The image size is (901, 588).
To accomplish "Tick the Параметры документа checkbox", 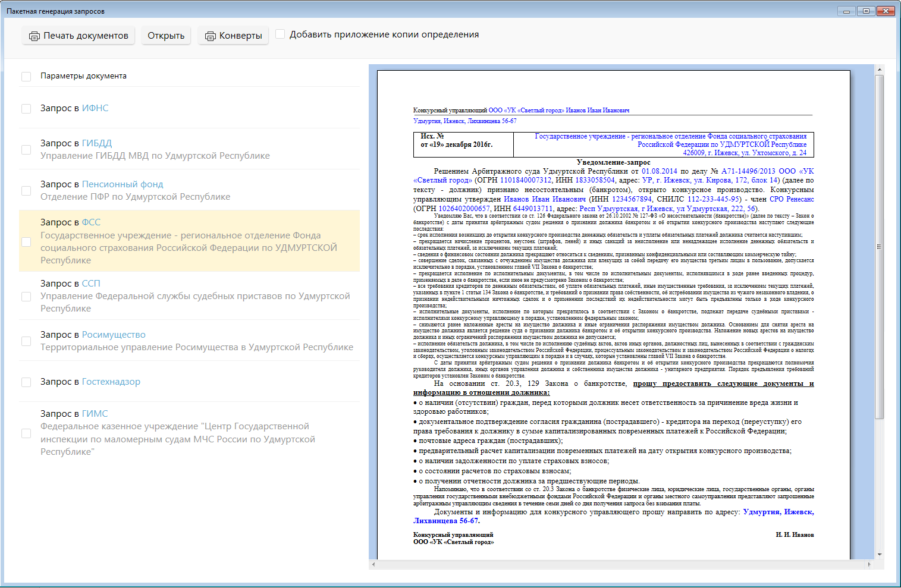I will coord(26,77).
